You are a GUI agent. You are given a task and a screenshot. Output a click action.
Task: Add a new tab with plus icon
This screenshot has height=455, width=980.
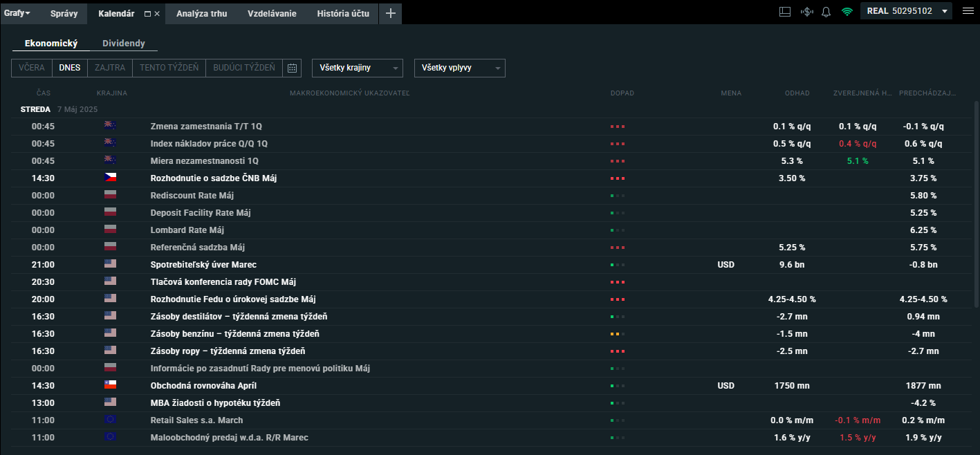coord(390,13)
